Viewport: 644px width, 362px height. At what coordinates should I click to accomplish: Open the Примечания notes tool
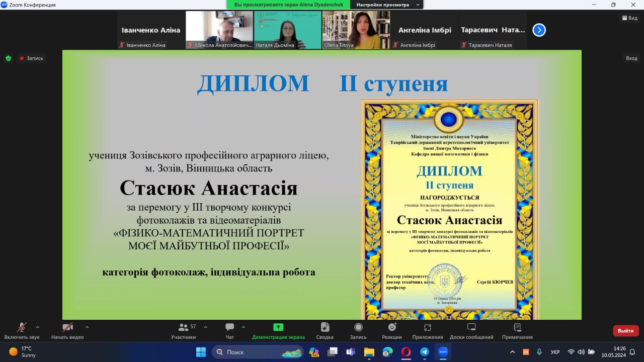coord(517,331)
